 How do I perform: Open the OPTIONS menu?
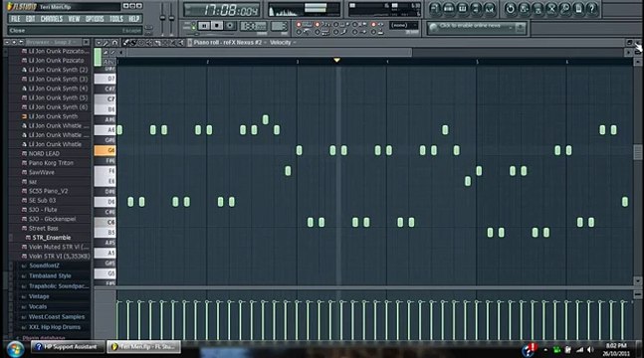(95, 19)
